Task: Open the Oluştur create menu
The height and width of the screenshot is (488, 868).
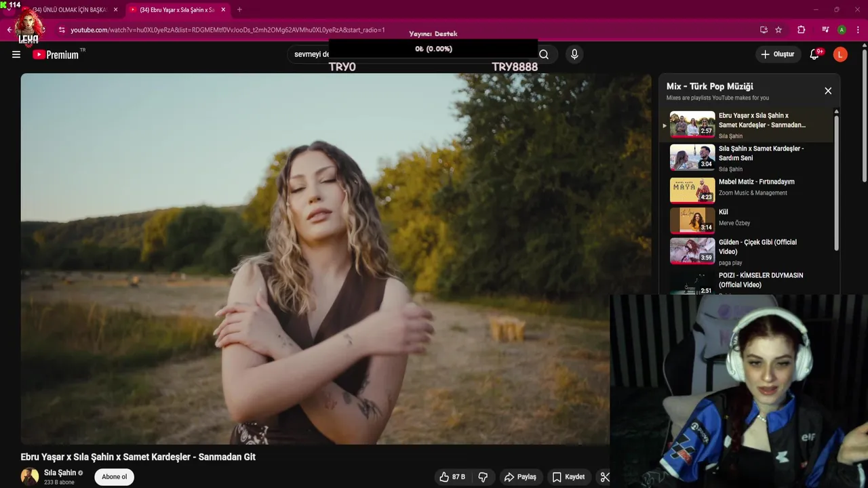Action: pos(777,54)
